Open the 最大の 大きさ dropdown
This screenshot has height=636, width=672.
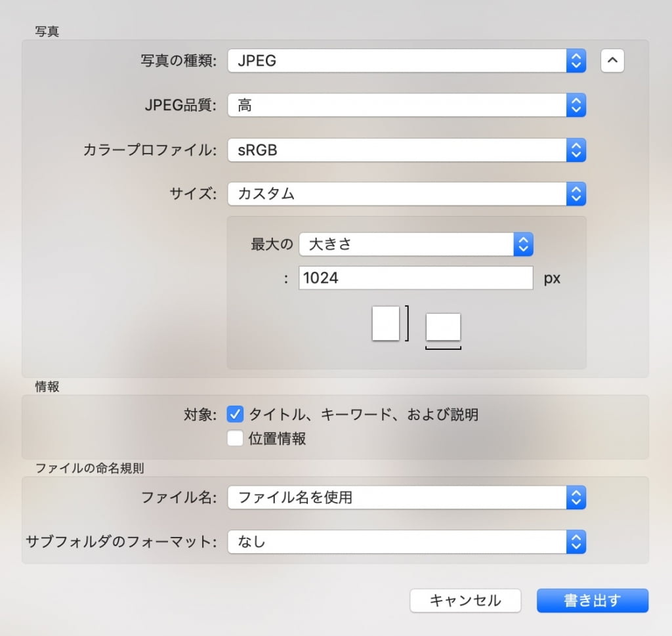[x=416, y=244]
